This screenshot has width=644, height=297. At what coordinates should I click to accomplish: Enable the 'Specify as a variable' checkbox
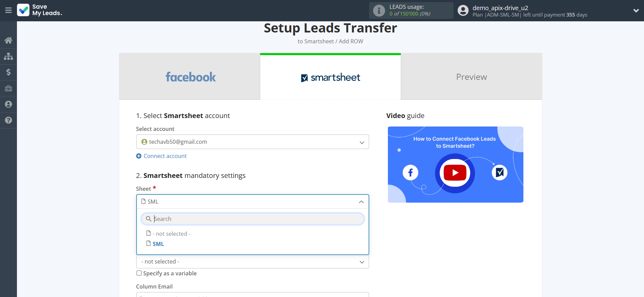139,273
